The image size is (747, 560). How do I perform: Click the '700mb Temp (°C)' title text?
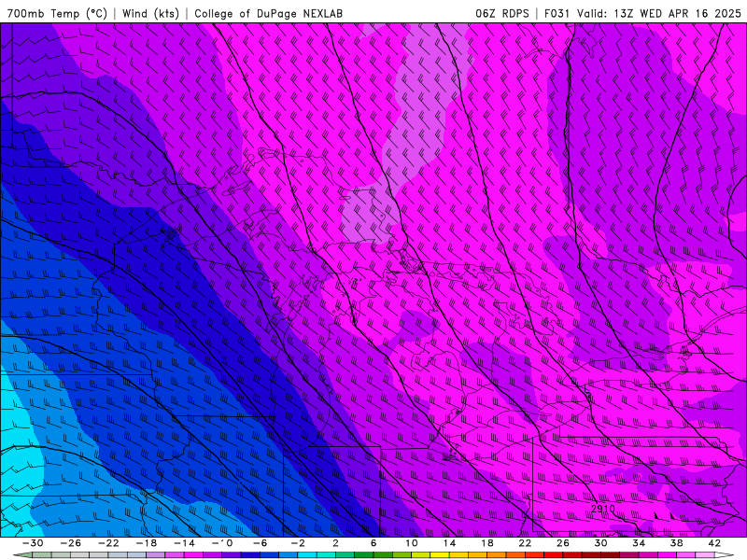[x=57, y=13]
